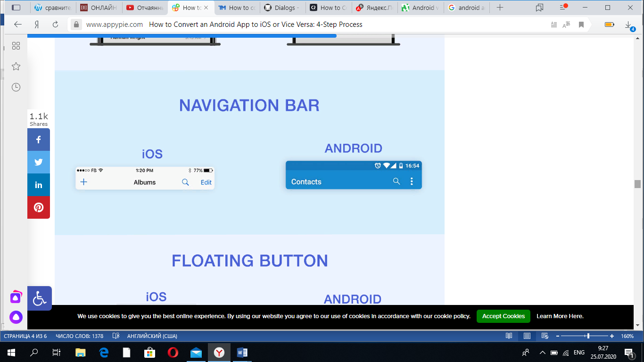The image size is (644, 362).
Task: Open a new browser tab
Action: 500,8
